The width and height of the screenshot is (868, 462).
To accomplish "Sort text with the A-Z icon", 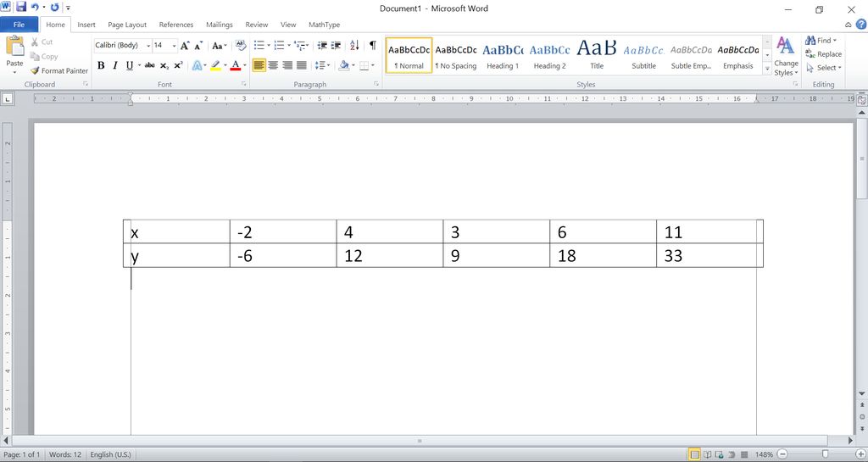I will [x=354, y=46].
